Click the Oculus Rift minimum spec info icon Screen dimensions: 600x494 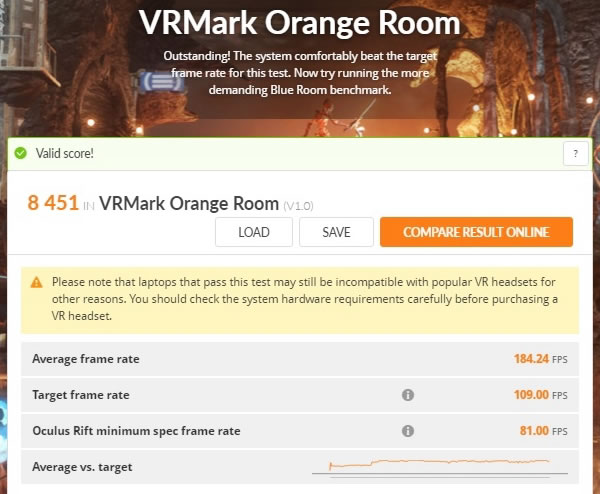point(408,430)
